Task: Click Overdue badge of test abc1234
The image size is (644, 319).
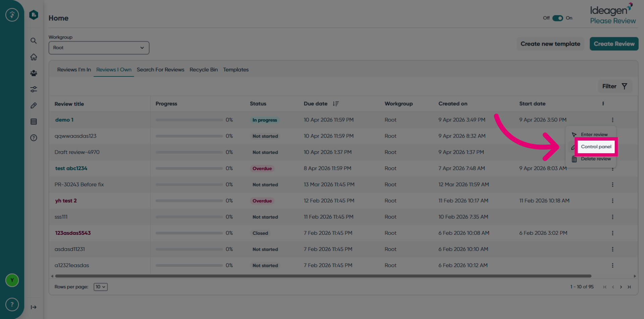Action: pos(262,168)
